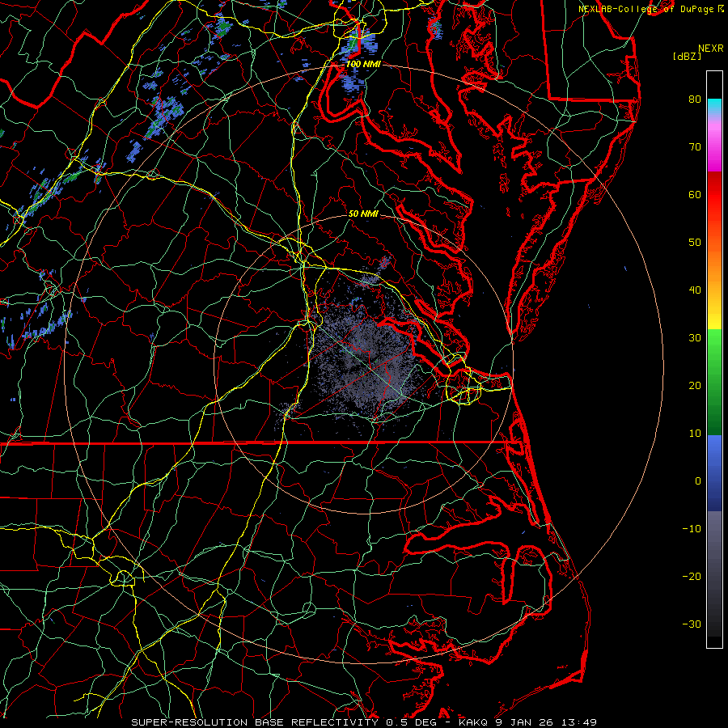The image size is (728, 728).
Task: Click the 60 value on the dBZ scale
Action: (695, 194)
